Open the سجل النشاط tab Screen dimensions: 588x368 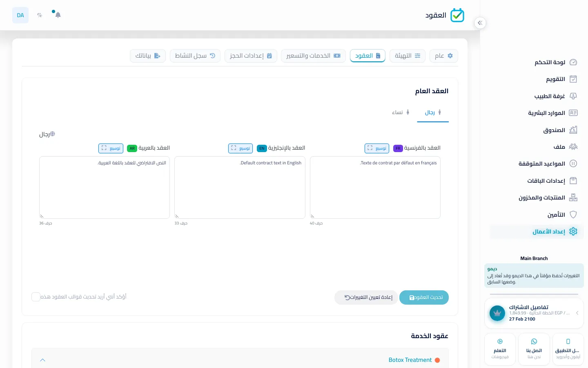click(x=195, y=56)
